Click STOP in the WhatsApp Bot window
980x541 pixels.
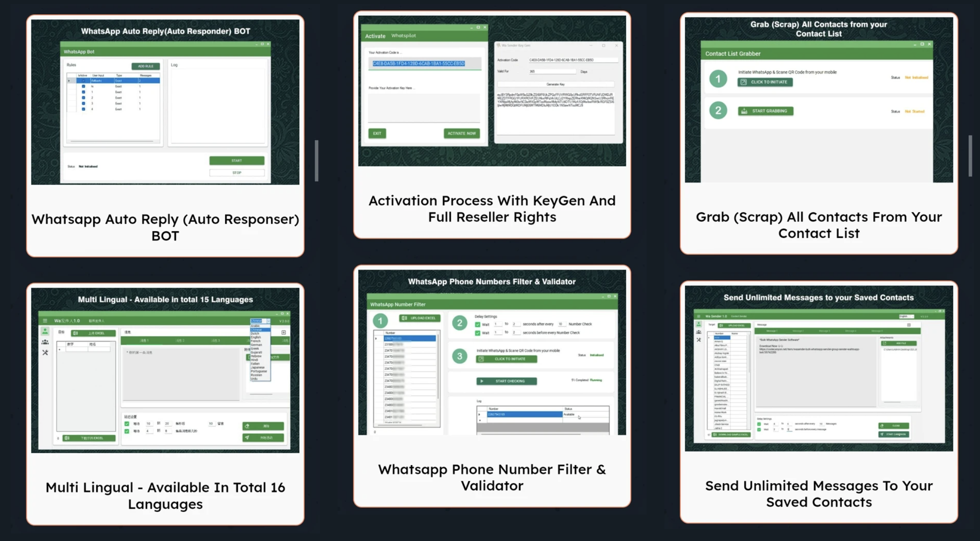(x=237, y=173)
